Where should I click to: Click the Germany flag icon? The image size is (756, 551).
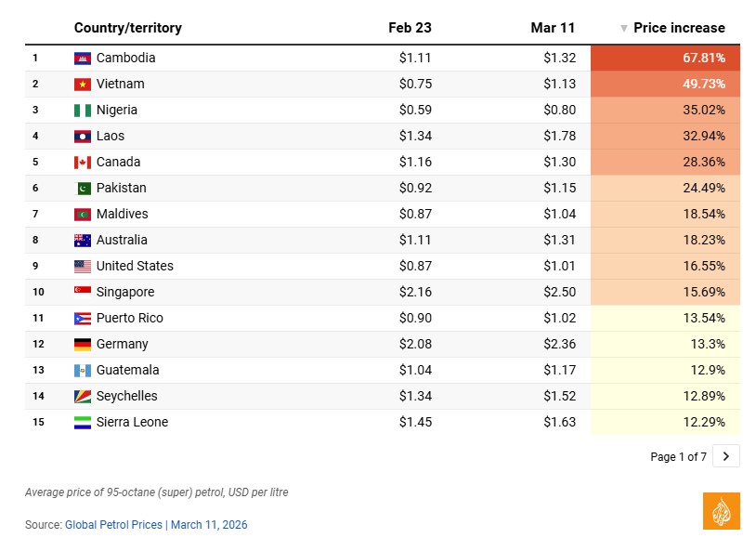83,344
